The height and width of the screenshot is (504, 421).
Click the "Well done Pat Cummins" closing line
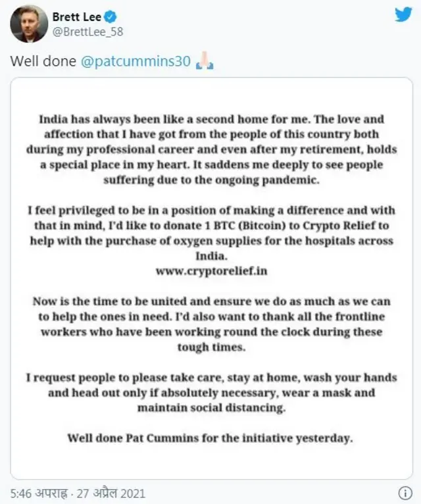pos(210,438)
